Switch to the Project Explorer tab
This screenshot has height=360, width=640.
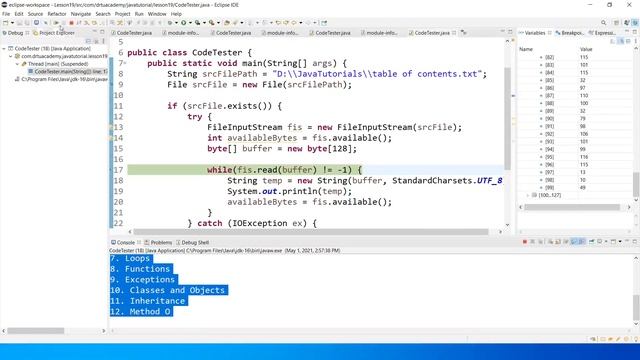(53, 33)
